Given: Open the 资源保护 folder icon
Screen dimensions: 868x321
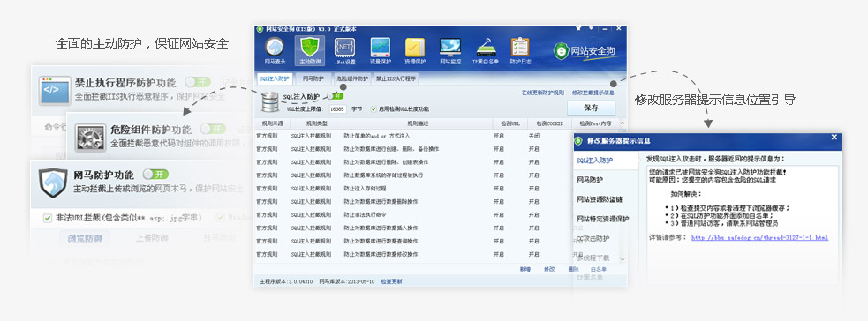Looking at the screenshot, I should tap(415, 47).
